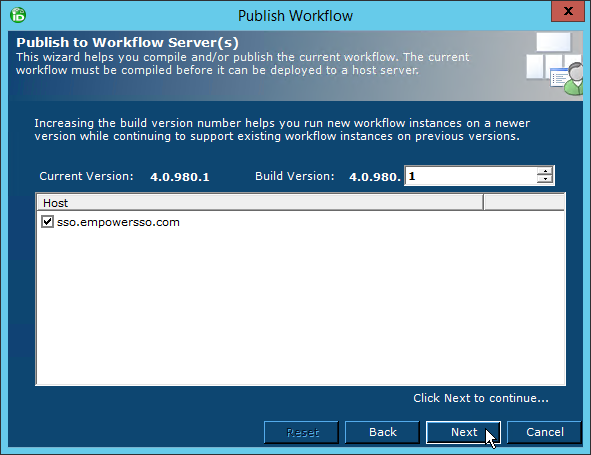Click the 'Publish to Workflow Server(s)' heading

(x=127, y=43)
